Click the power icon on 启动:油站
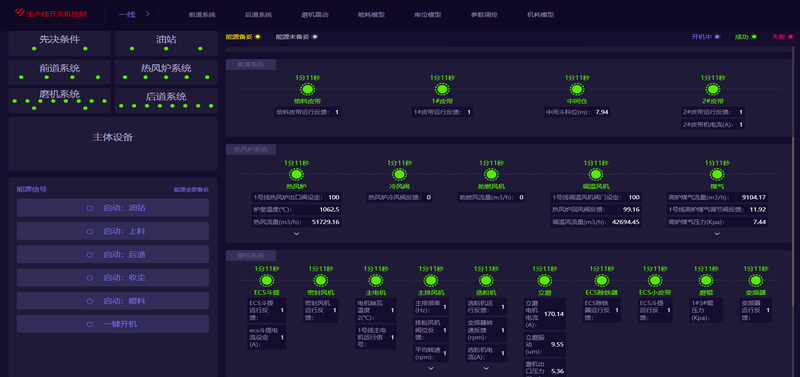 pos(90,208)
